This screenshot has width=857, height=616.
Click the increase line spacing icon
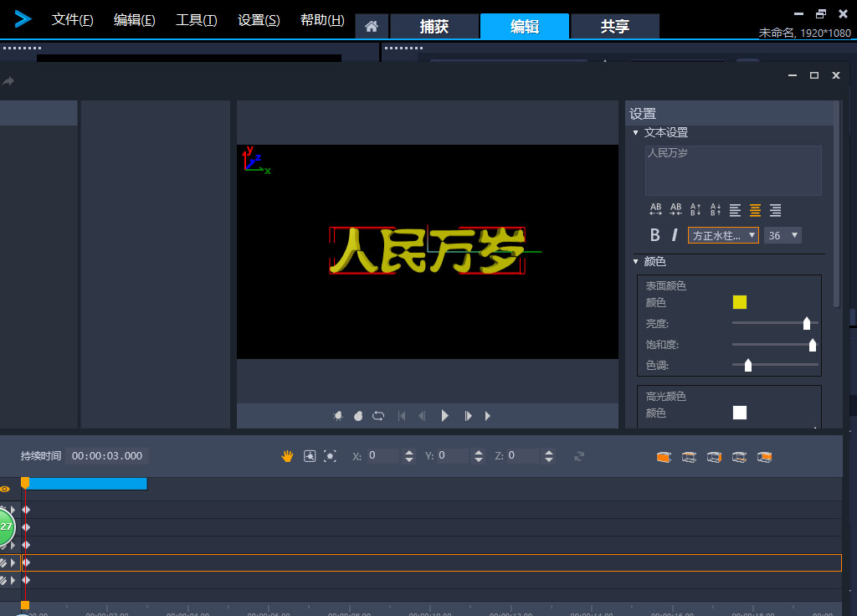(695, 209)
